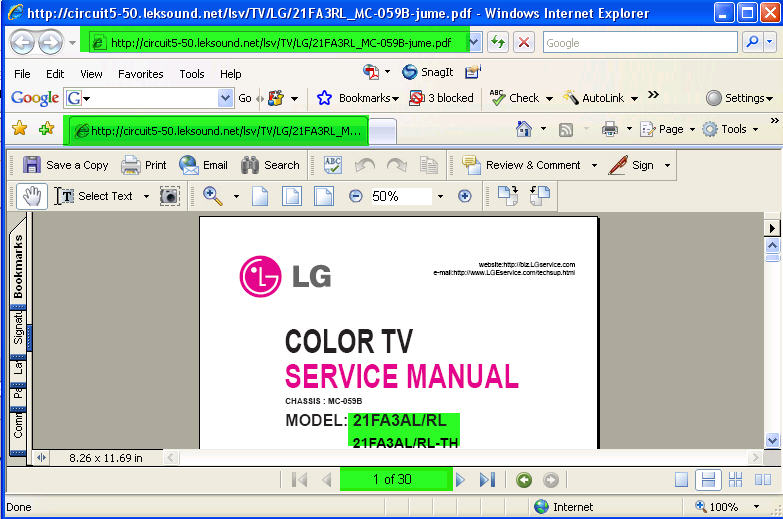Click the Add to Favorites star-plus icon
The height and width of the screenshot is (519, 783).
pyautogui.click(x=46, y=129)
